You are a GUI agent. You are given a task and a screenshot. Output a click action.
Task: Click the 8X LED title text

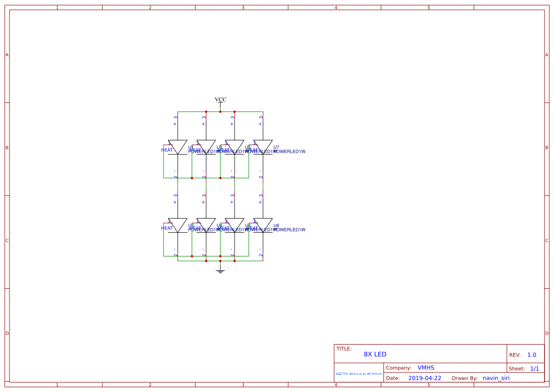[376, 354]
